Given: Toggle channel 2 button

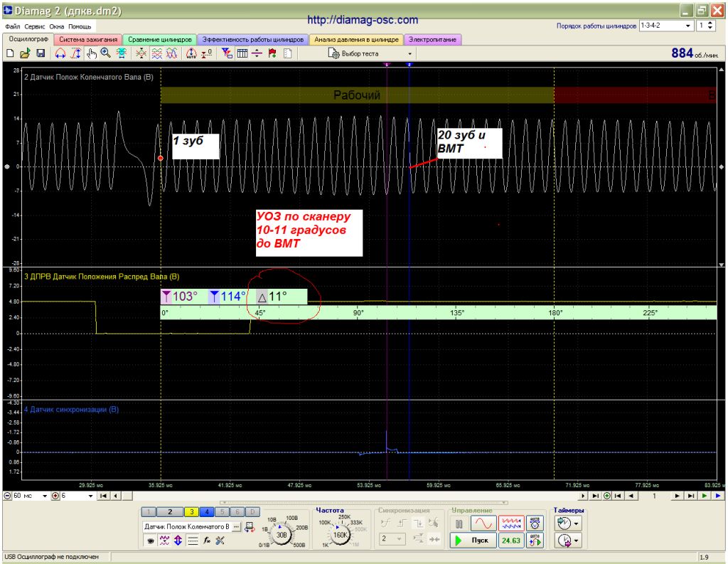Looking at the screenshot, I should [x=169, y=512].
